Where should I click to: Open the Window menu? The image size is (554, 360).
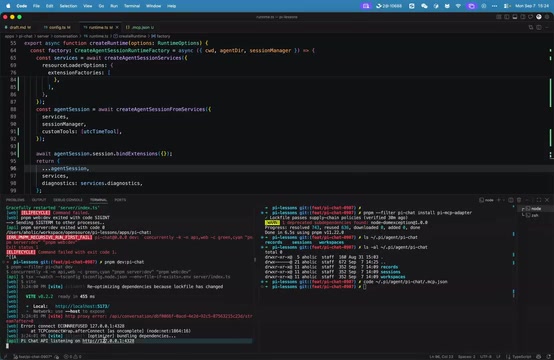[153, 6]
